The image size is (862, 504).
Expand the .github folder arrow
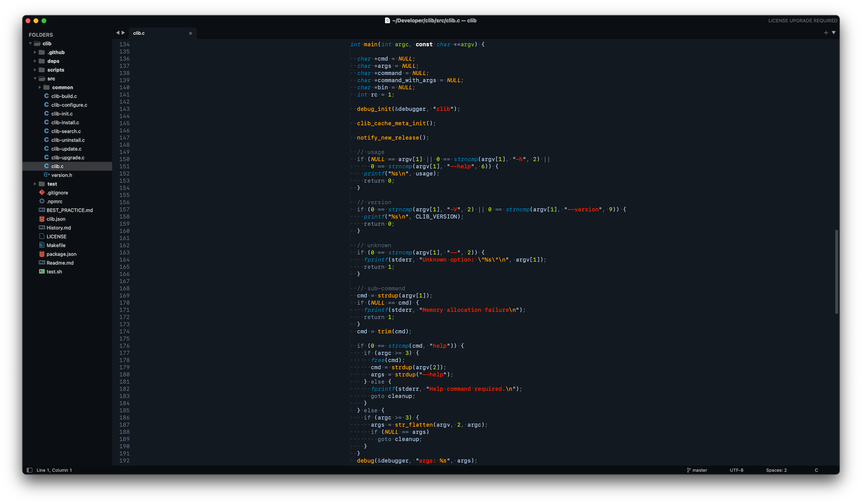[x=35, y=52]
